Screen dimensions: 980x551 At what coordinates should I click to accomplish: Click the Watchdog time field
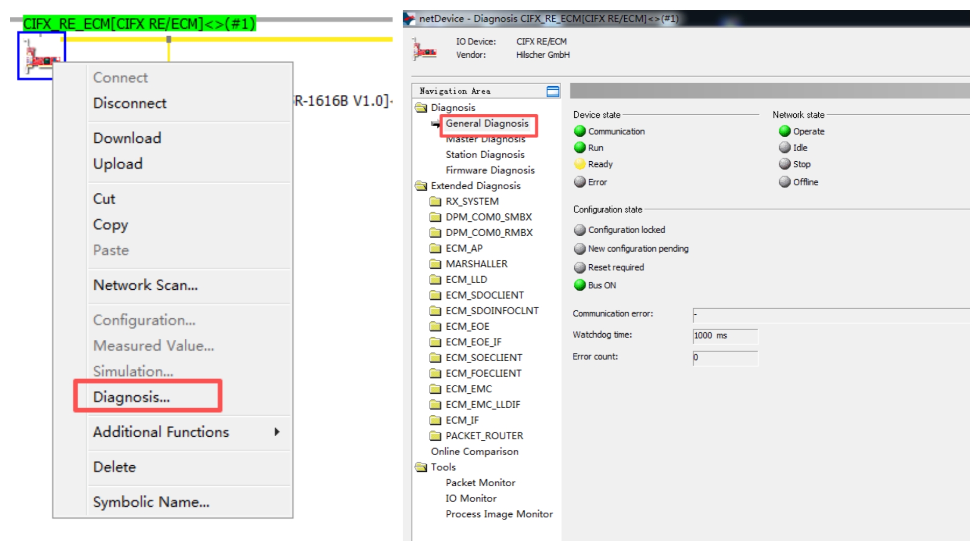tap(725, 336)
